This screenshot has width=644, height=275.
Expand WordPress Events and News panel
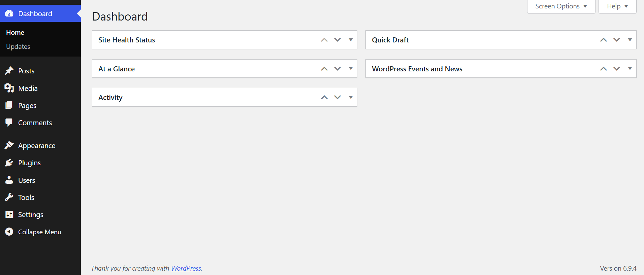[630, 69]
